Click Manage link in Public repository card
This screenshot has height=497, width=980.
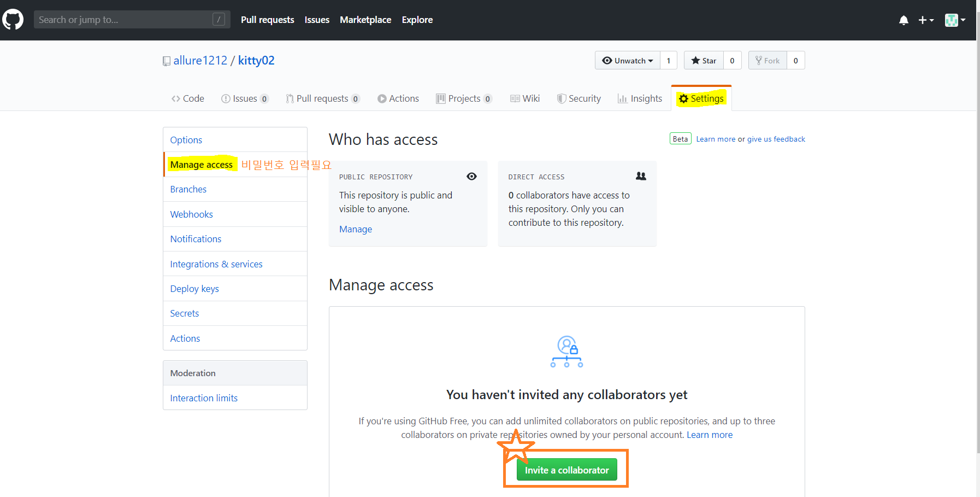356,229
